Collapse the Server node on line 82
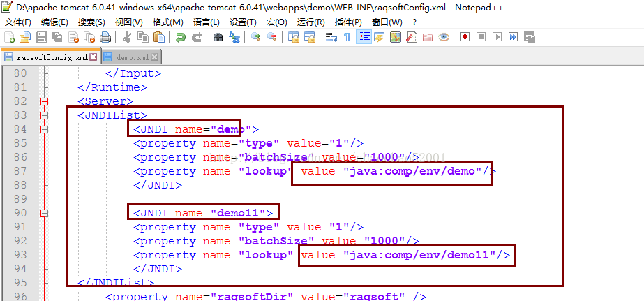 (x=45, y=101)
